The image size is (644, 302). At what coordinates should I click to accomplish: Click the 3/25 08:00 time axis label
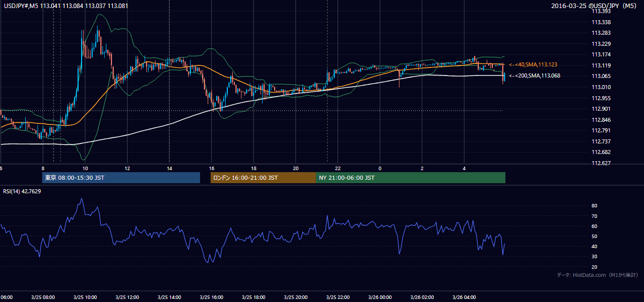coord(43,297)
